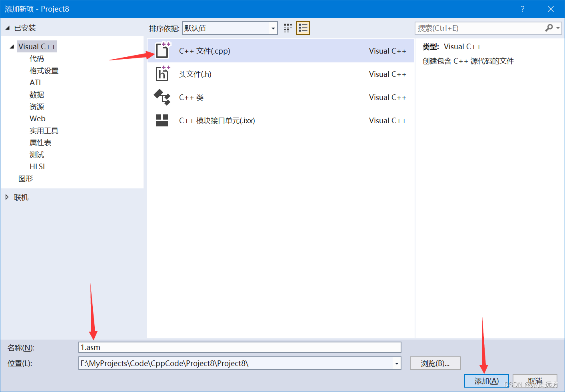
Task: Select the 实用工具 category
Action: 44,131
